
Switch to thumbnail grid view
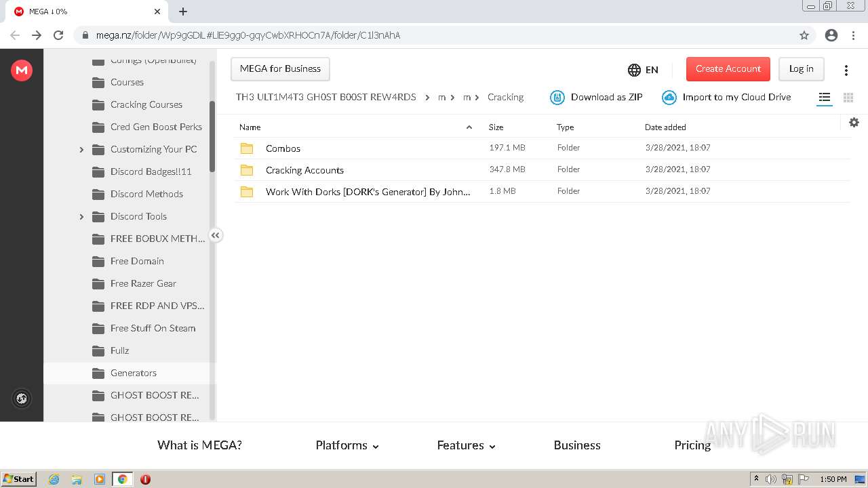848,98
